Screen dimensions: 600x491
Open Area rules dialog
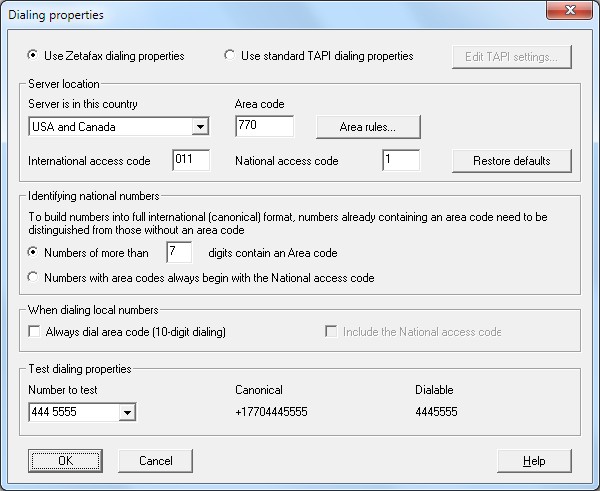click(367, 127)
